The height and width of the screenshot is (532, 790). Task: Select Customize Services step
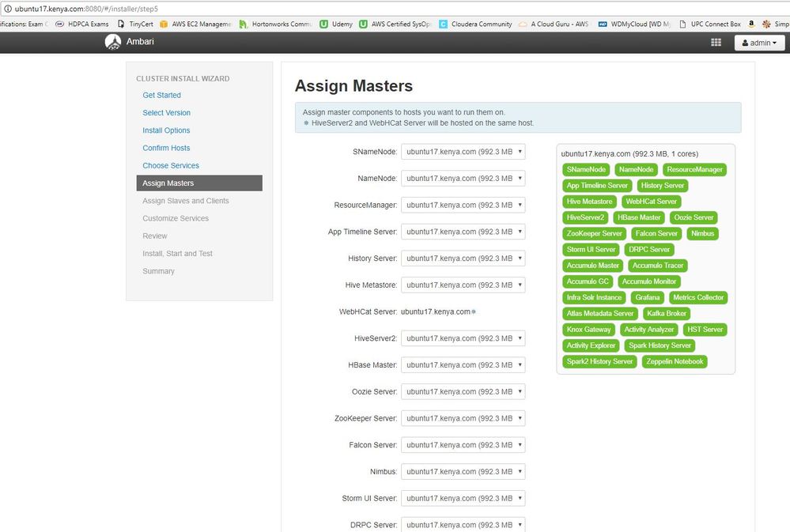tap(176, 219)
